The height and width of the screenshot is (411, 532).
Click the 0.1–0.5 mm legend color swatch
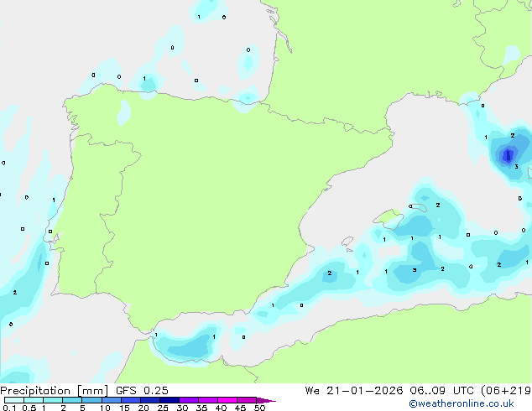(x=14, y=400)
